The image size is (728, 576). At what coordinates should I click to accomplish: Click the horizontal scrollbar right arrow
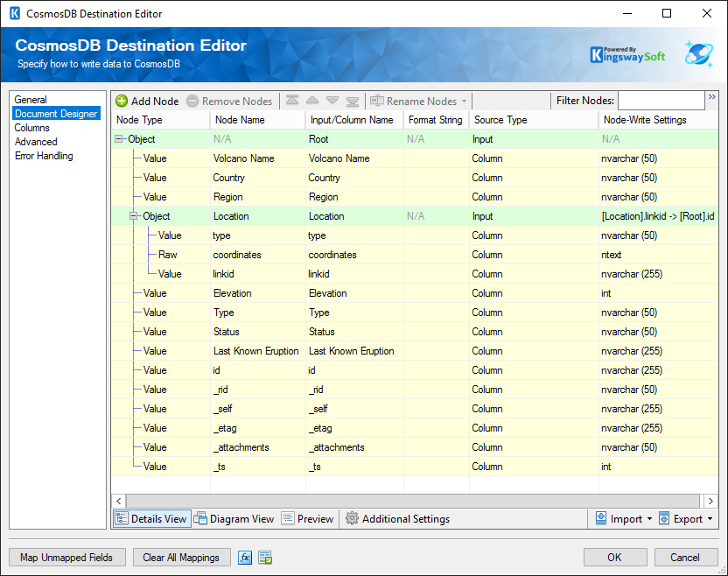pos(710,501)
